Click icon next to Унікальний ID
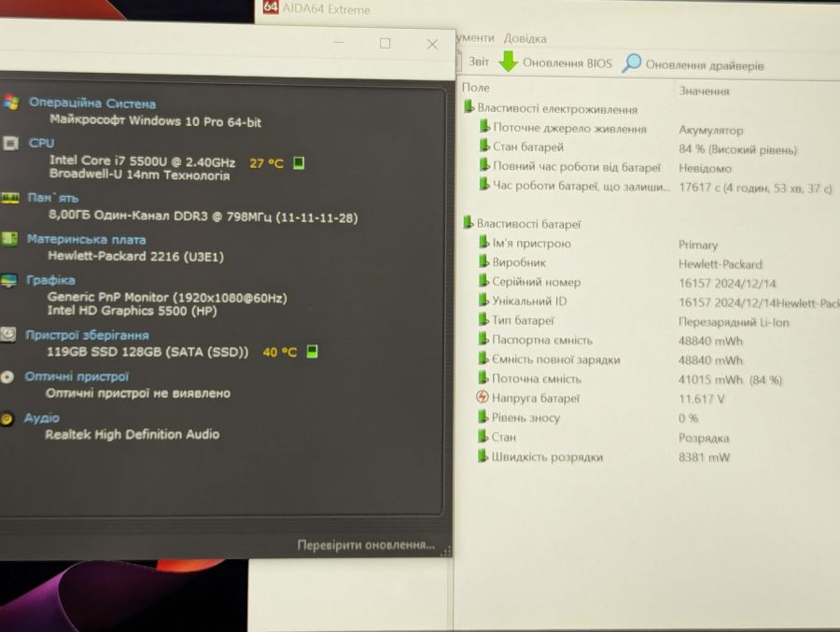Viewport: 840px width, 632px height. [483, 301]
